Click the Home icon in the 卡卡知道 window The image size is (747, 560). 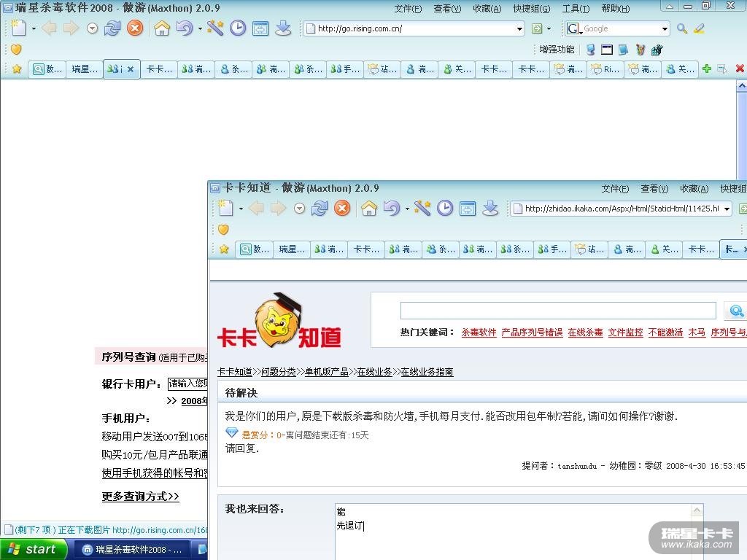click(369, 208)
